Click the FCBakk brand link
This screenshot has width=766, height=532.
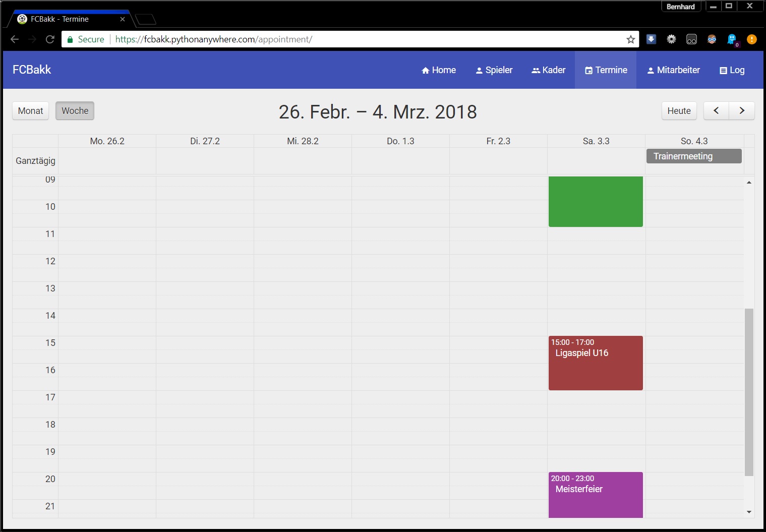[32, 70]
